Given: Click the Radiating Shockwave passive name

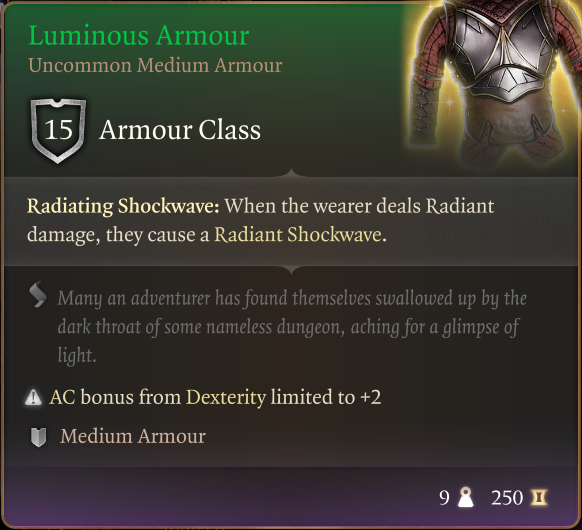Looking at the screenshot, I should (x=123, y=206).
